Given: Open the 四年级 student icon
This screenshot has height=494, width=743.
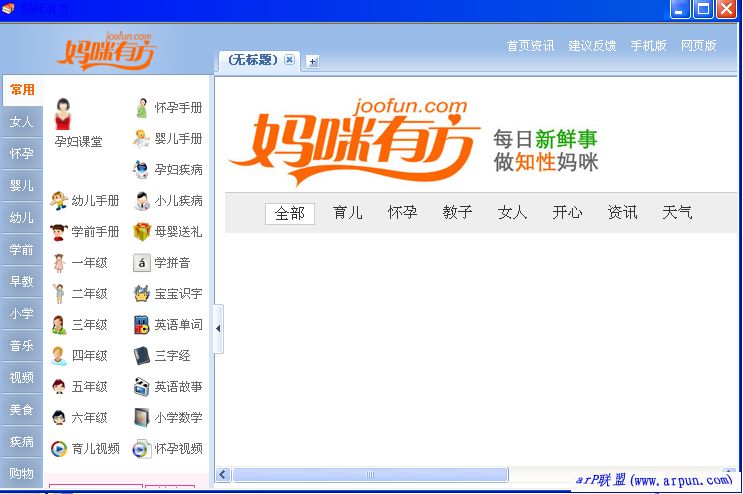Looking at the screenshot, I should pos(59,356).
